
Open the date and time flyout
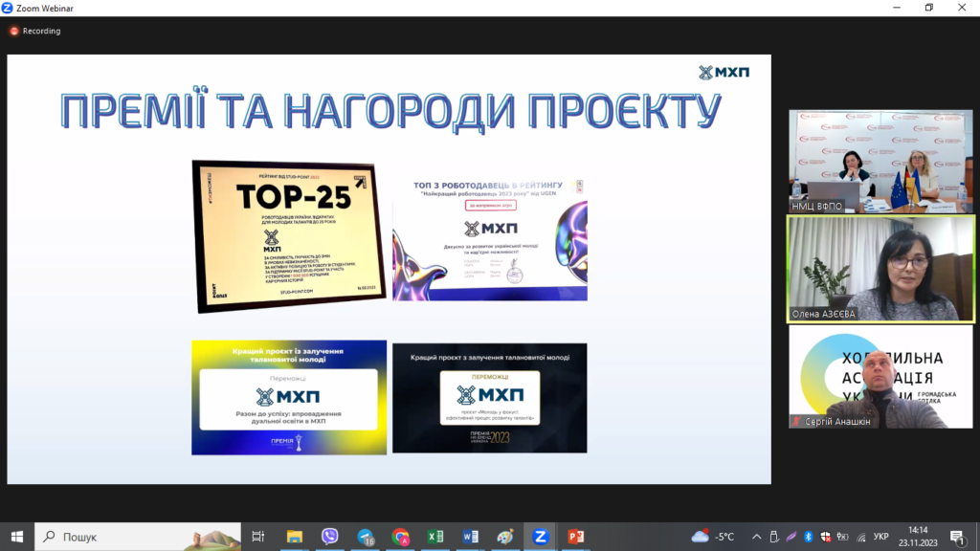pos(918,537)
